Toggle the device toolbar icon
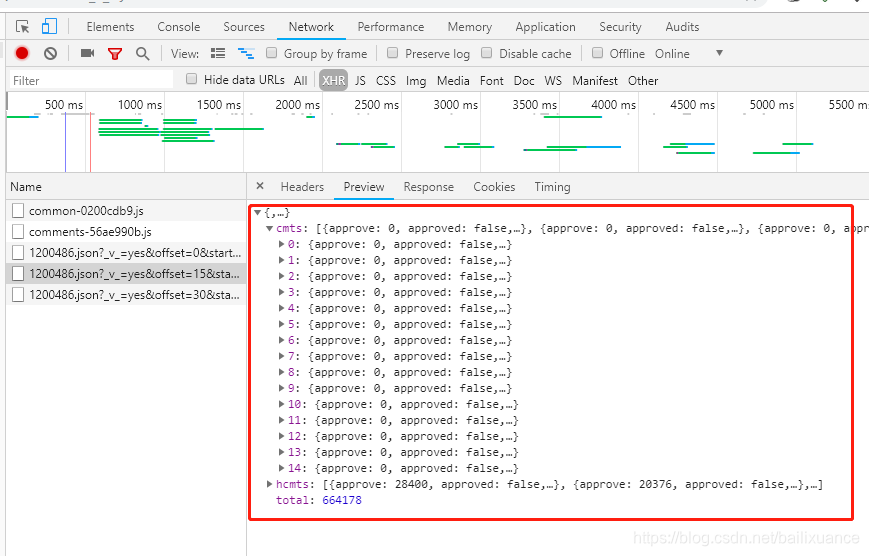Screen dimensions: 869x556 click(49, 27)
